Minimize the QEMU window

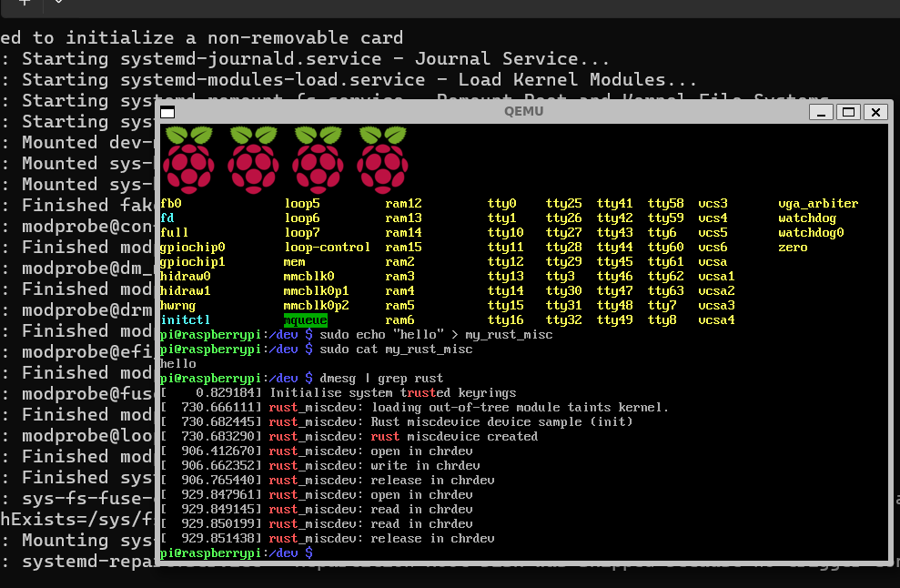click(821, 112)
